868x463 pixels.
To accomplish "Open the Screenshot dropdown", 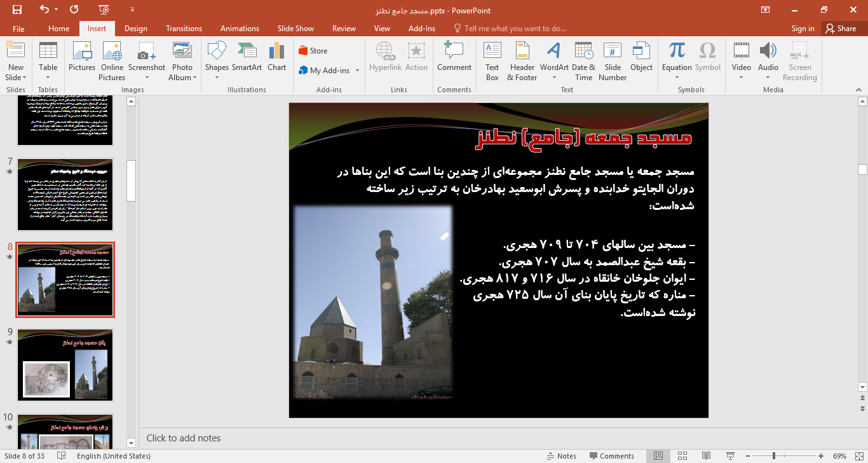I will point(147,78).
